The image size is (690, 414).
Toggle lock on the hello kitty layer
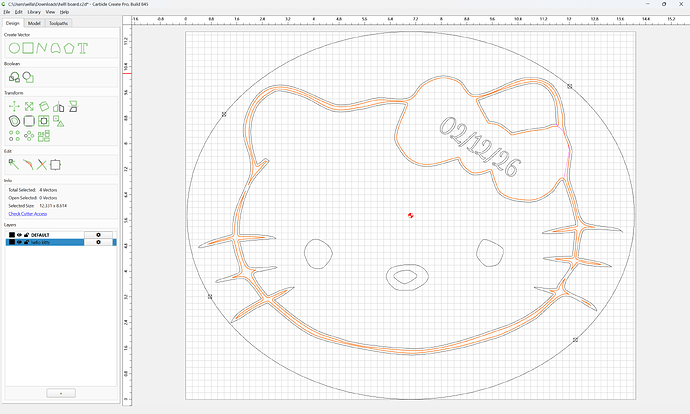tap(26, 242)
